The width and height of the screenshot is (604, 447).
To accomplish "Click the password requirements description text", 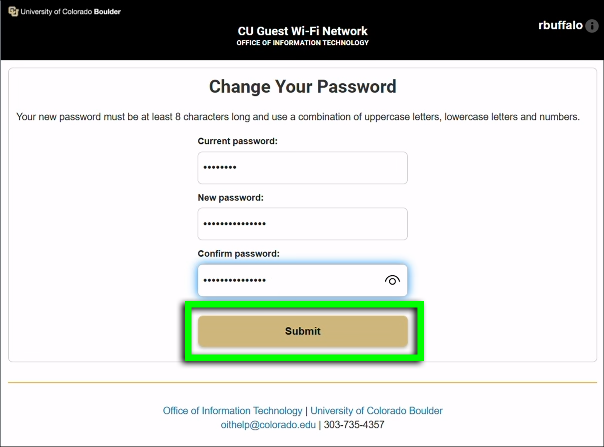I will (298, 117).
